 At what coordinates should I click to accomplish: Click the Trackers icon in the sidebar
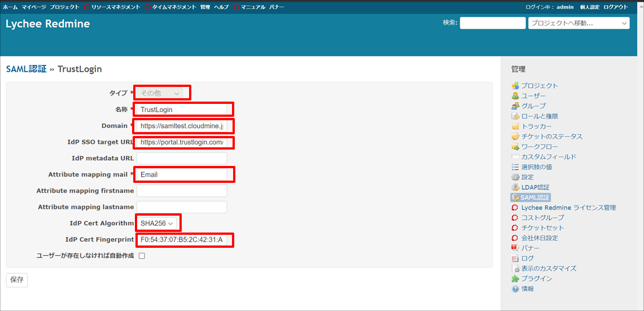pyautogui.click(x=515, y=126)
